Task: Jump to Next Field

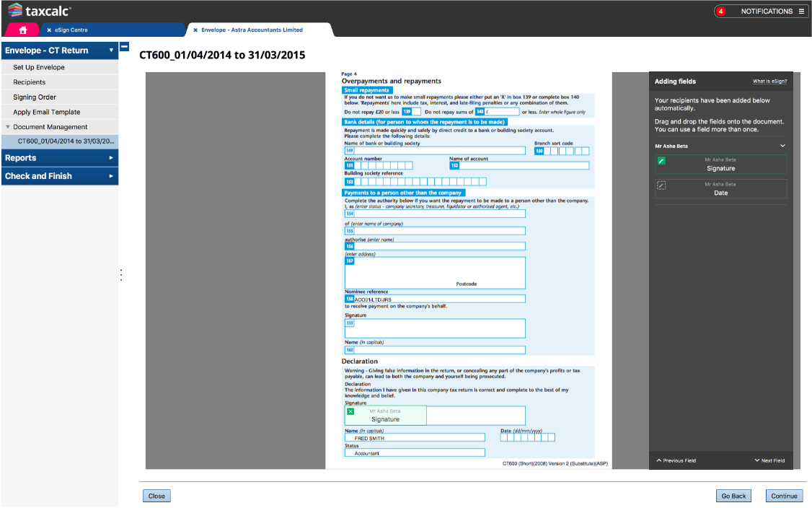Action: [769, 460]
